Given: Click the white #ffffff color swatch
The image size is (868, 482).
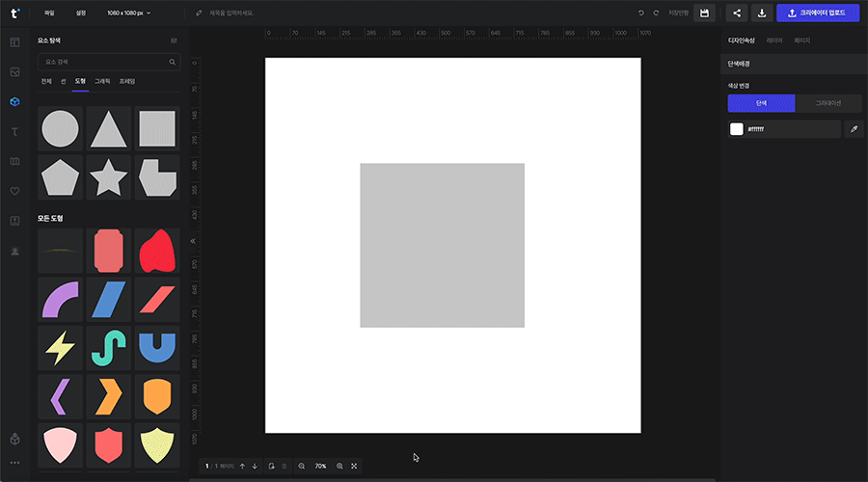Looking at the screenshot, I should [737, 129].
